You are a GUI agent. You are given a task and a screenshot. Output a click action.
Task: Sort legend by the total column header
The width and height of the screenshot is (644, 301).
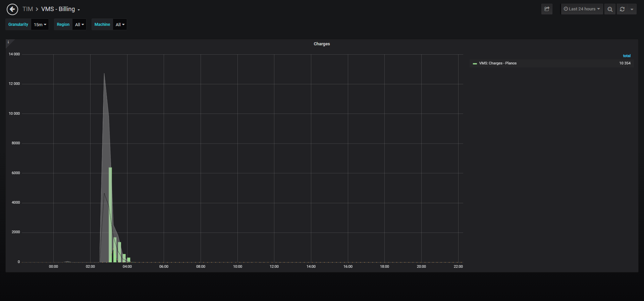click(x=627, y=56)
